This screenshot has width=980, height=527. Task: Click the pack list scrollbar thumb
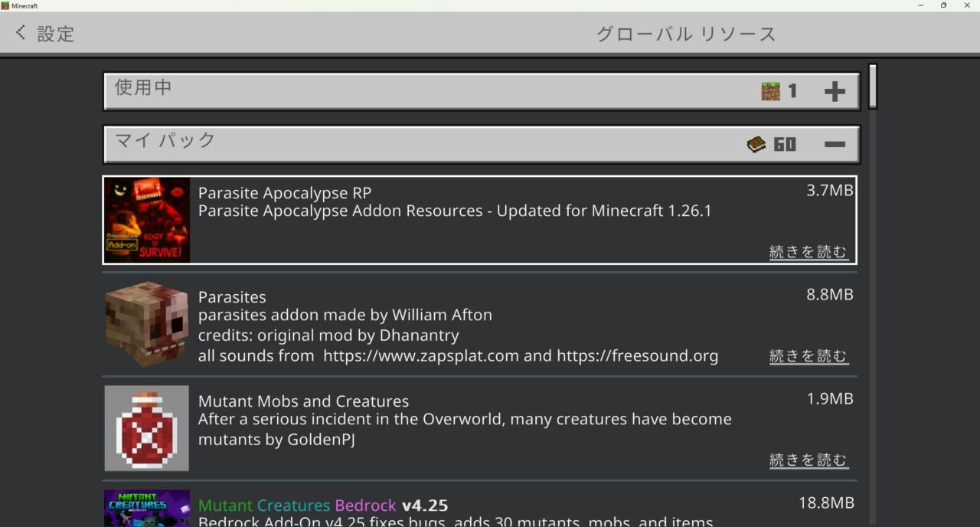[872, 87]
